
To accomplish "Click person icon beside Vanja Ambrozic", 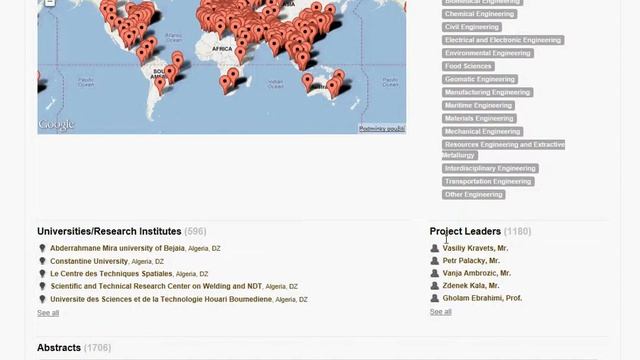I will [x=435, y=273].
